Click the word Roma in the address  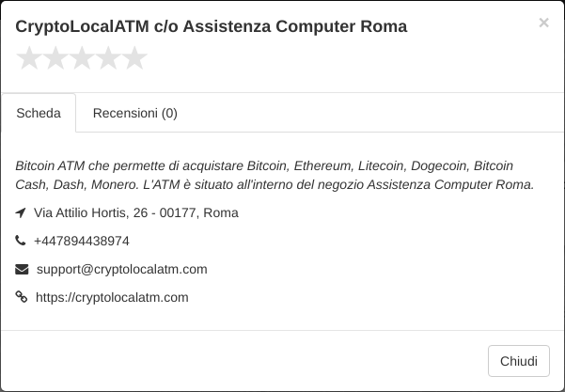tap(221, 213)
